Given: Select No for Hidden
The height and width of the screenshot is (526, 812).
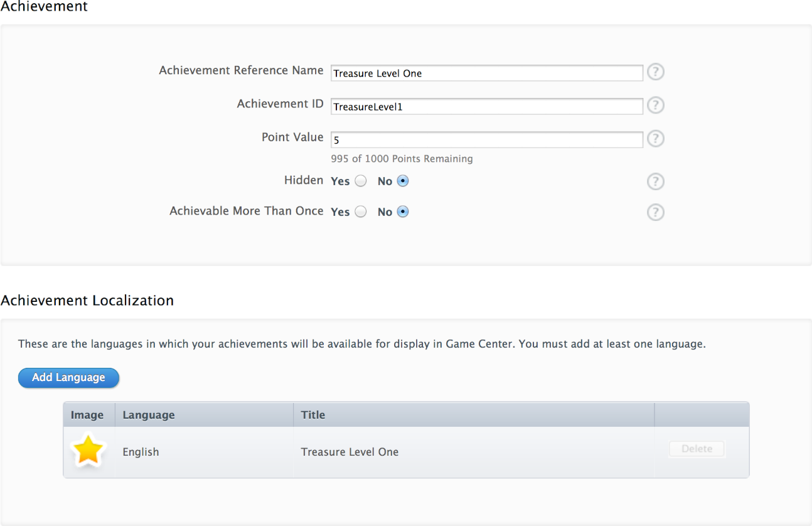Looking at the screenshot, I should pyautogui.click(x=403, y=181).
